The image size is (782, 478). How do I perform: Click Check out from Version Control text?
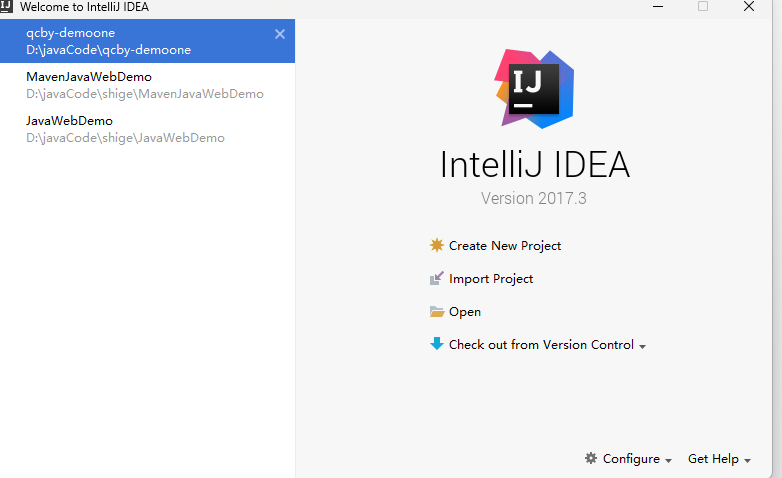541,345
